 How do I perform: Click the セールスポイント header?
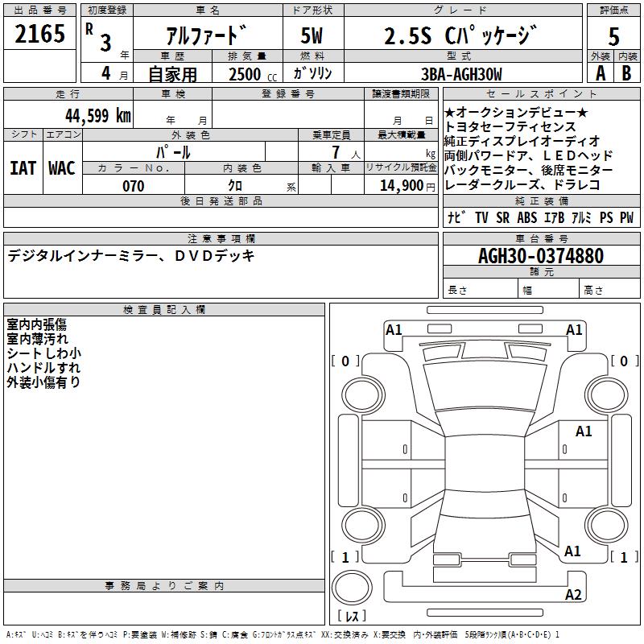point(541,94)
